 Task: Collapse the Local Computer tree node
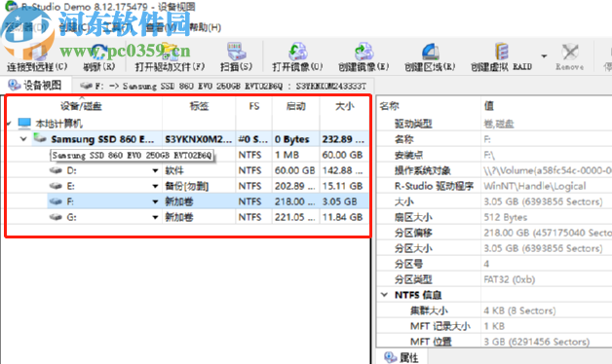(9, 124)
